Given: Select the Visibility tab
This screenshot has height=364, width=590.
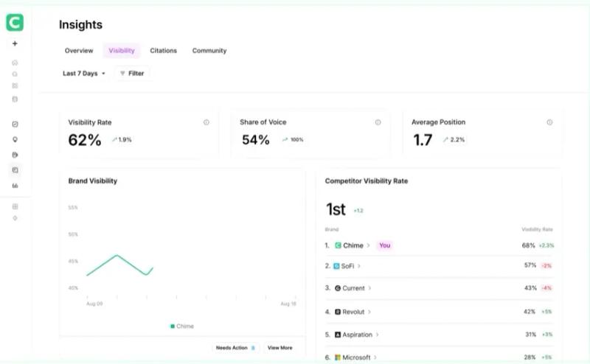Looking at the screenshot, I should (x=122, y=51).
